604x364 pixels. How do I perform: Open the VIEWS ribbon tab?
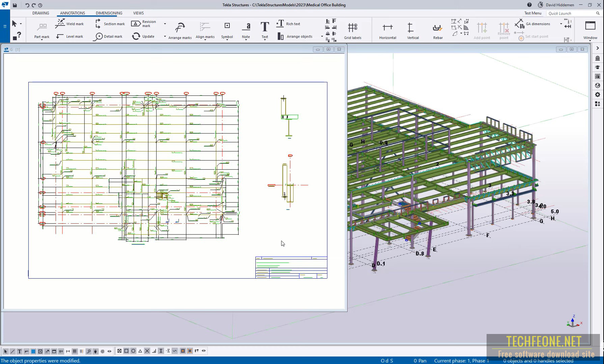coord(138,13)
